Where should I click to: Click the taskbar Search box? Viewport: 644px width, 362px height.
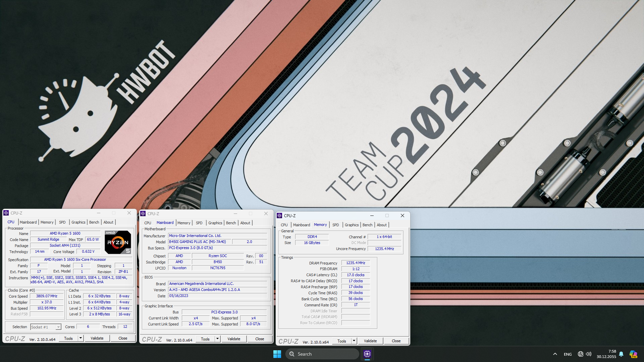(x=322, y=354)
